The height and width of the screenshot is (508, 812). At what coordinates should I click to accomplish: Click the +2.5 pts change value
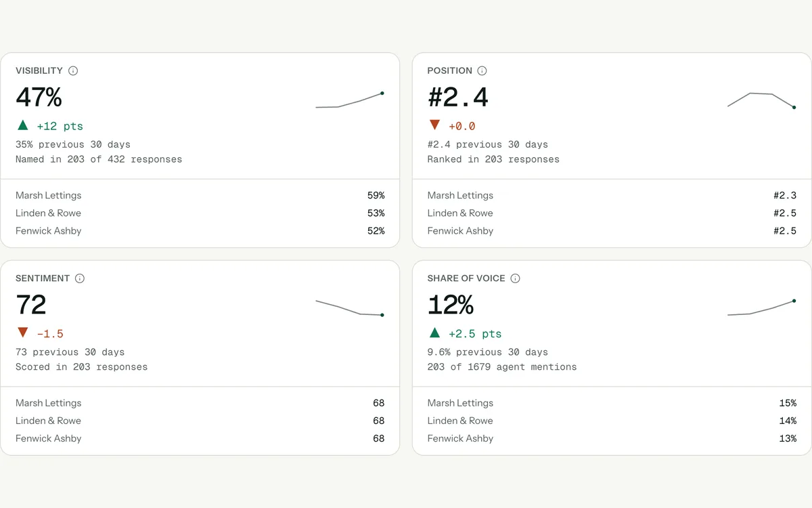(x=476, y=334)
